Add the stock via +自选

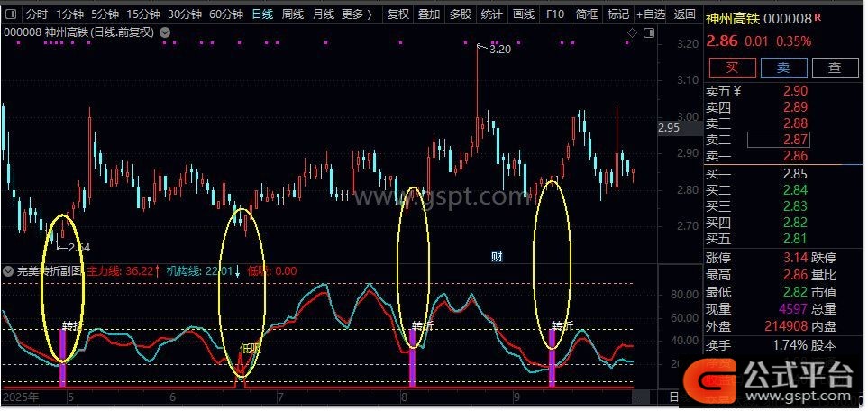point(652,14)
